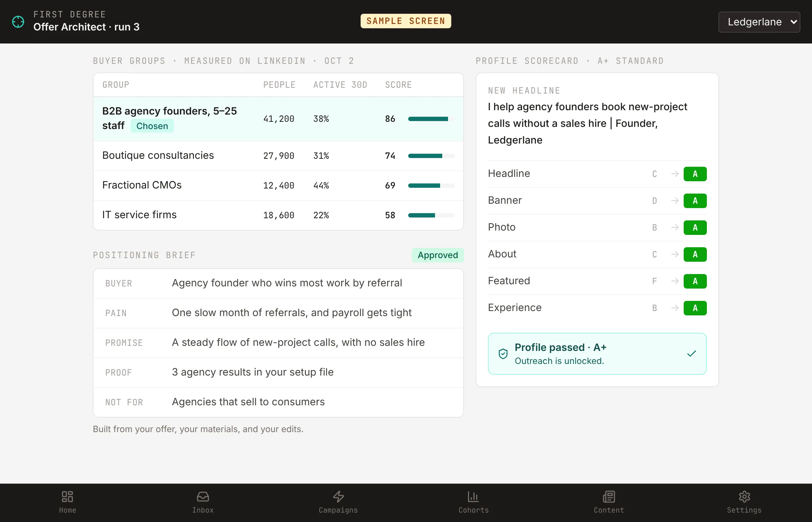
Task: Click the Approved badge on Positioning Brief
Action: point(438,255)
